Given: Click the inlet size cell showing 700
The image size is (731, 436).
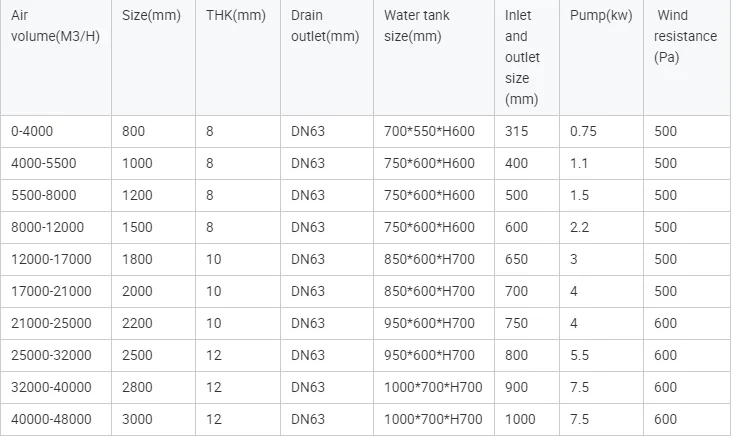Looking at the screenshot, I should tap(516, 291).
